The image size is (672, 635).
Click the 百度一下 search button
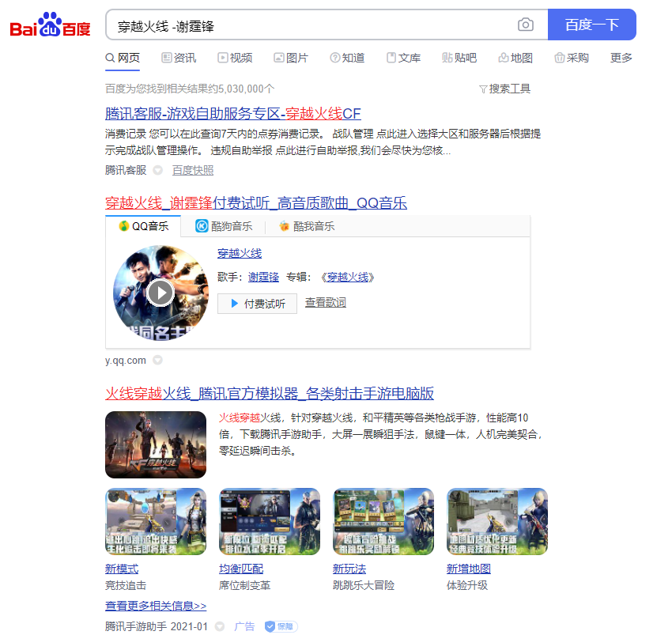click(x=592, y=25)
